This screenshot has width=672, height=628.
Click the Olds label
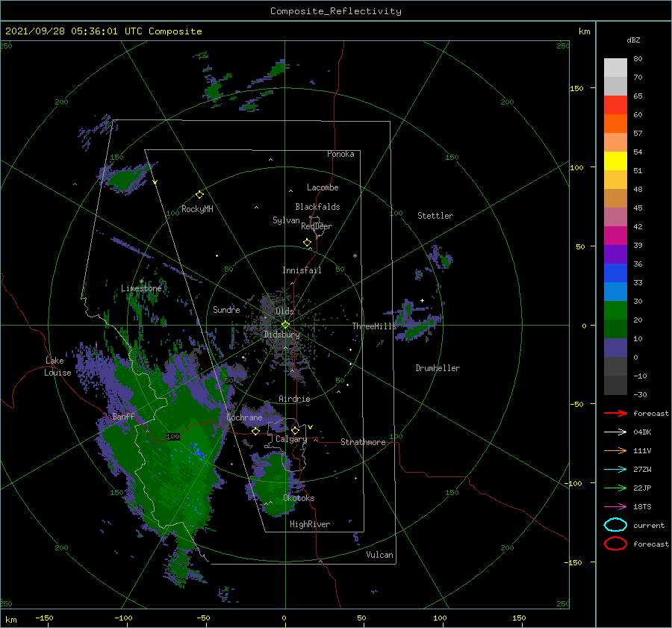284,311
